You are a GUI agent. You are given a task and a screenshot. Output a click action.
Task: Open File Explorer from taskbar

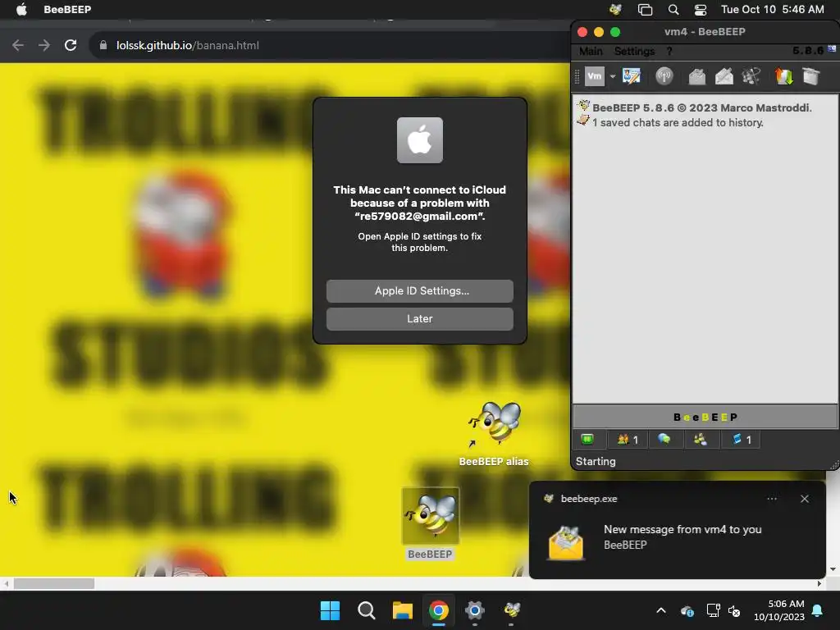click(402, 610)
